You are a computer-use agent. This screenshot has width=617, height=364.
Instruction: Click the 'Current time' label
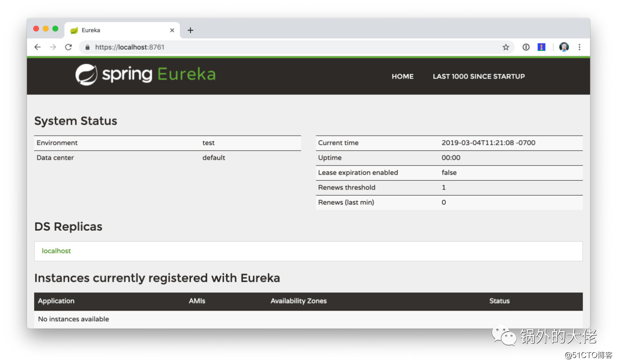338,143
